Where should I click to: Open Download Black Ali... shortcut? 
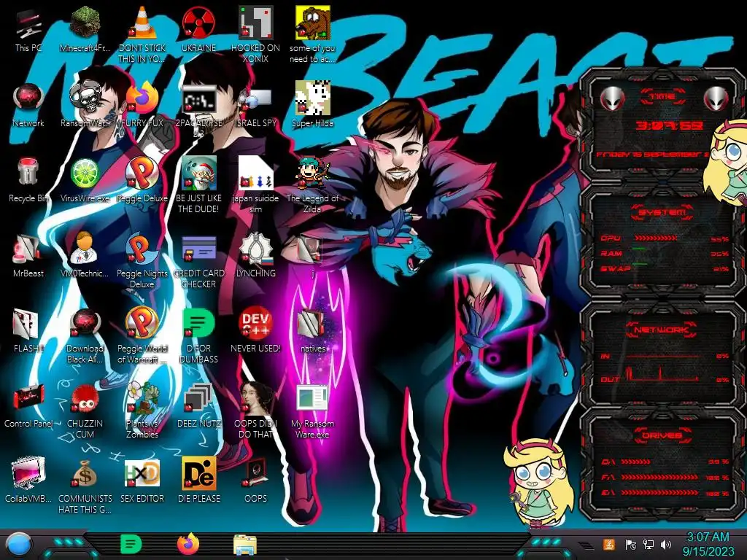85,323
